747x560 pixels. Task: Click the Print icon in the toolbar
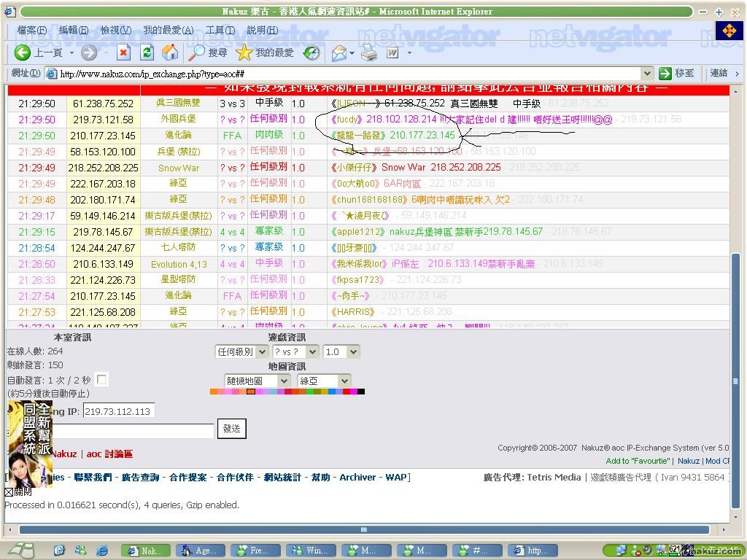click(369, 52)
